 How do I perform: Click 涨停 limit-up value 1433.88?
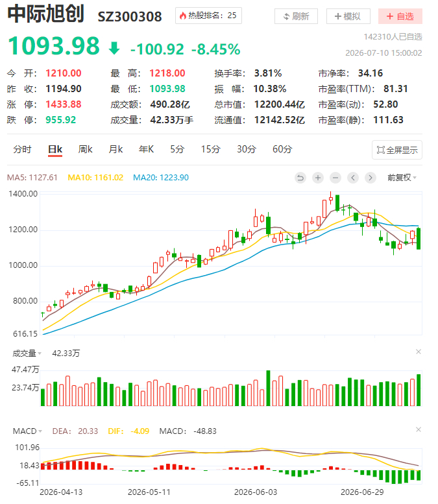point(64,104)
